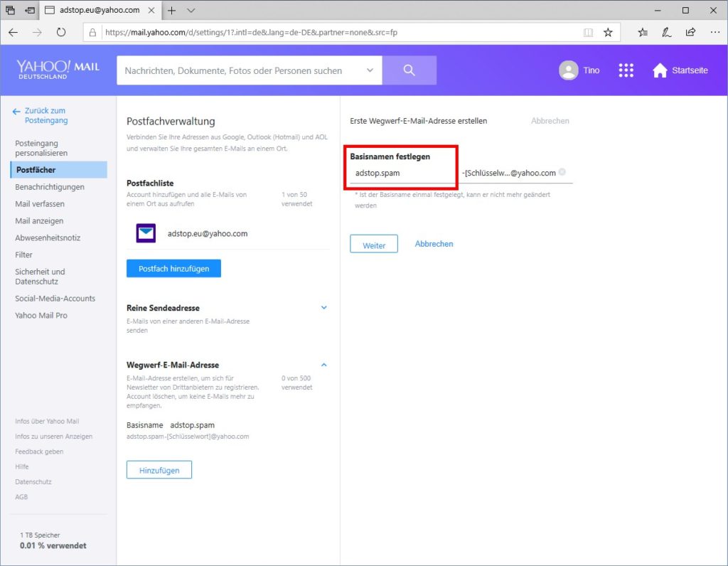Screen dimensions: 728x566
Task: Click Infos über Yahoo Mail link
Action: tap(47, 421)
